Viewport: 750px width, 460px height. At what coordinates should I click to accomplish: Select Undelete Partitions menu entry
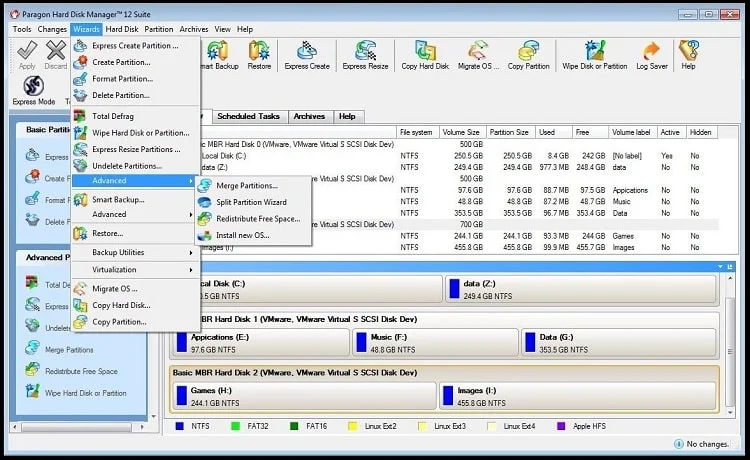click(x=135, y=166)
